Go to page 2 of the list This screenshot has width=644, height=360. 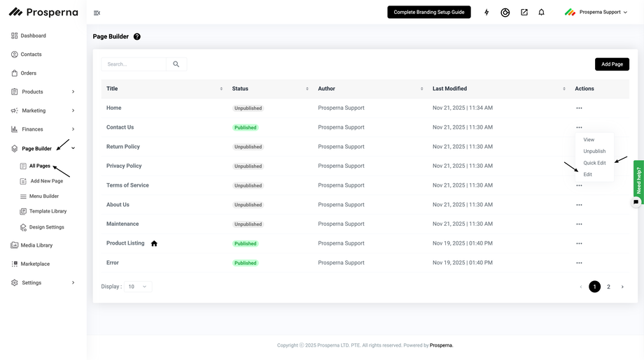(608, 287)
